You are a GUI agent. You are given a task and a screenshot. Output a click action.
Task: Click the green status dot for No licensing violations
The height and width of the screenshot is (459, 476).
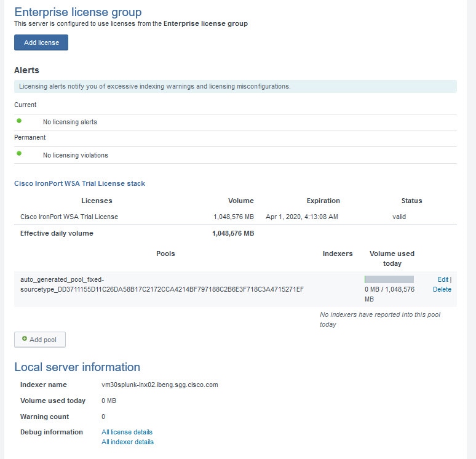[19, 153]
